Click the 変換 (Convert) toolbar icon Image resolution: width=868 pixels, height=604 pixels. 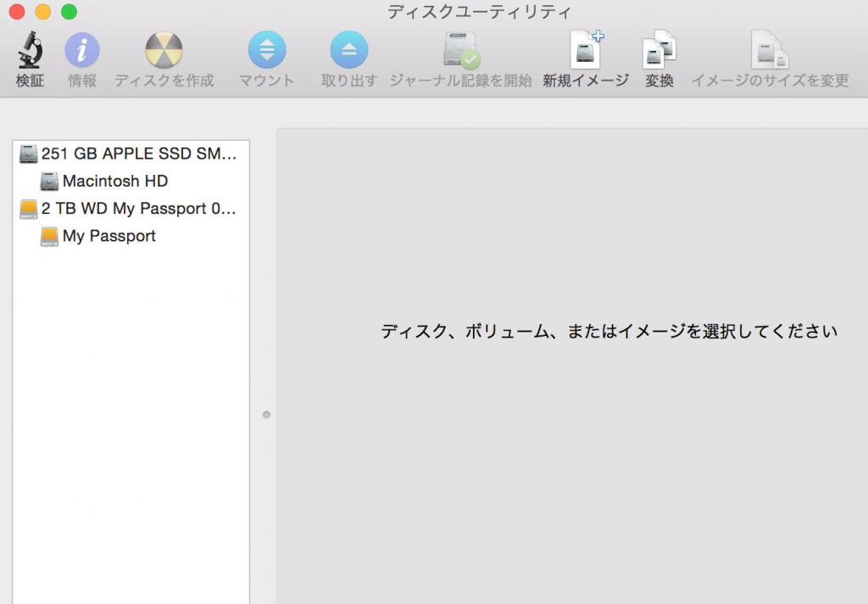point(659,50)
